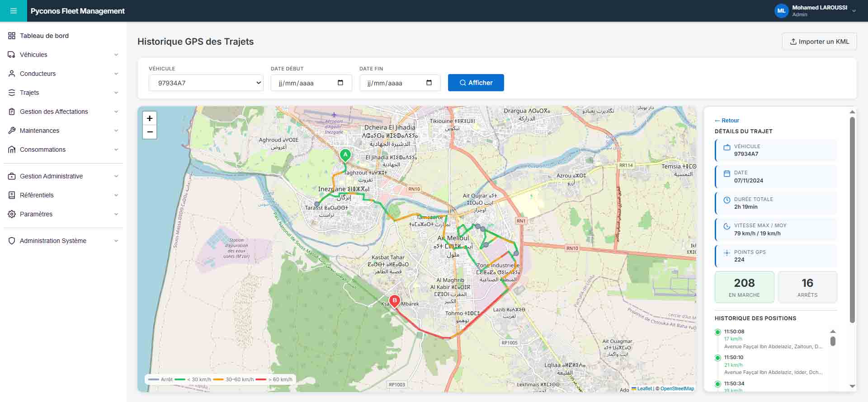Image resolution: width=868 pixels, height=402 pixels.
Task: Click the Vitesse Max / Moy card
Action: coord(776,229)
